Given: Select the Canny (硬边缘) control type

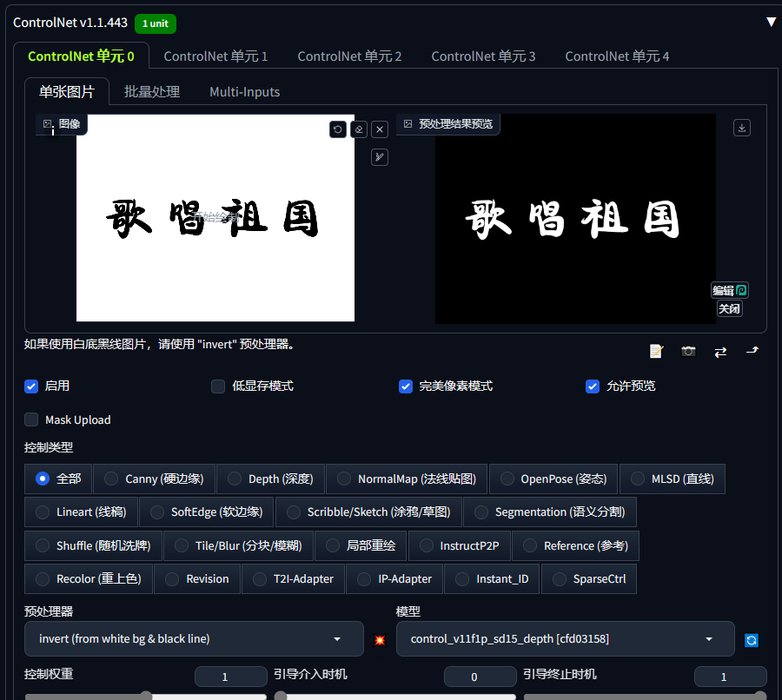Looking at the screenshot, I should 111,479.
